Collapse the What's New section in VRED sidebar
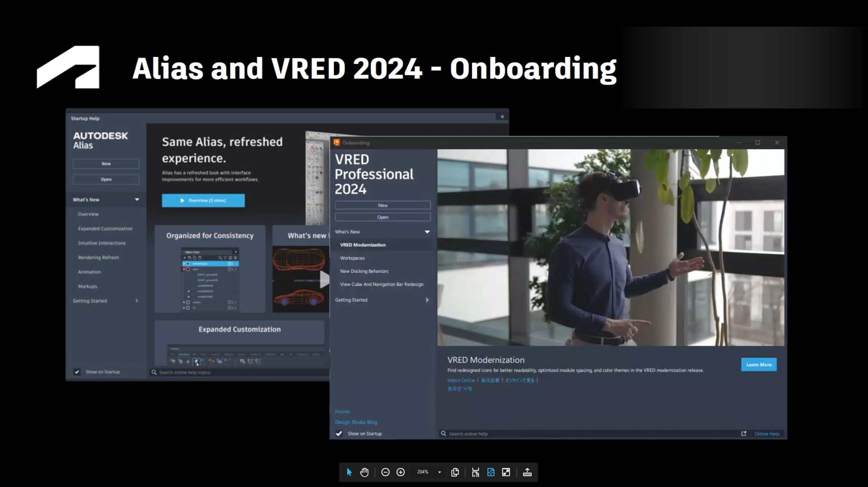Viewport: 868px width, 487px height. 426,232
